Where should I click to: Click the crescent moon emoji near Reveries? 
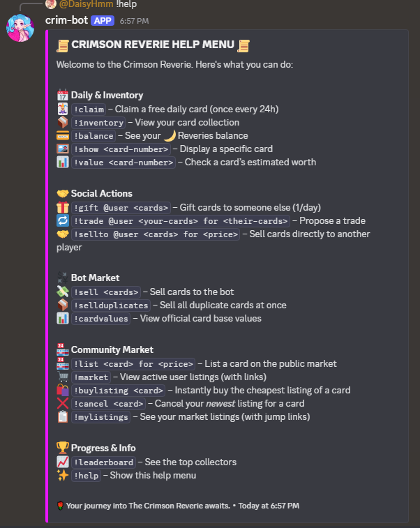170,135
